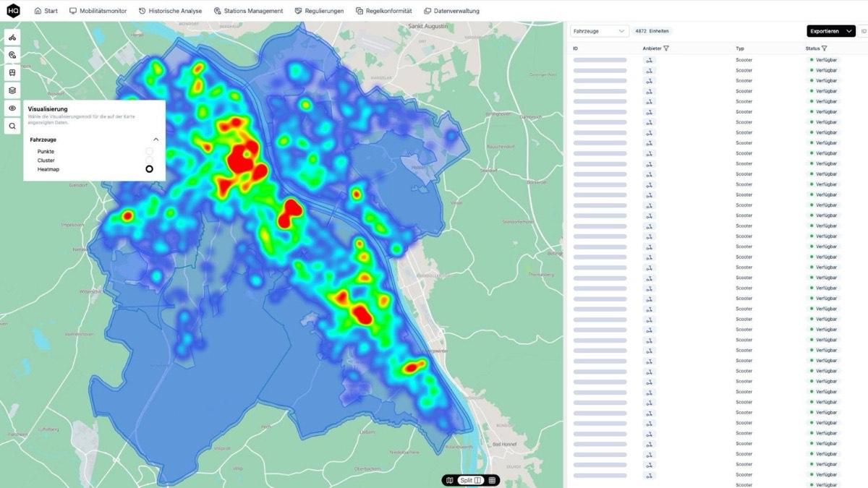Screen dimensions: 868x488
Task: Open the public transport map tool
Action: click(x=12, y=72)
